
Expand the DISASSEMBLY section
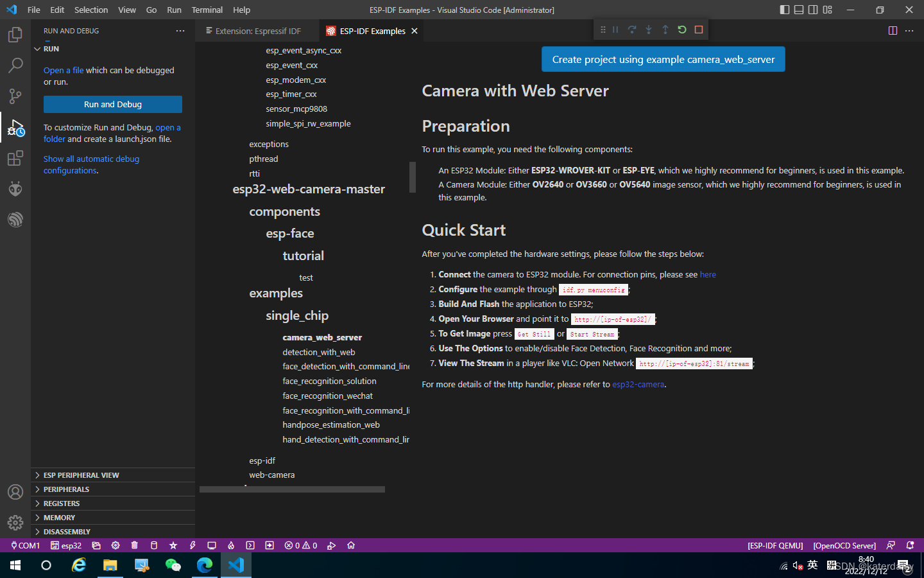113,532
